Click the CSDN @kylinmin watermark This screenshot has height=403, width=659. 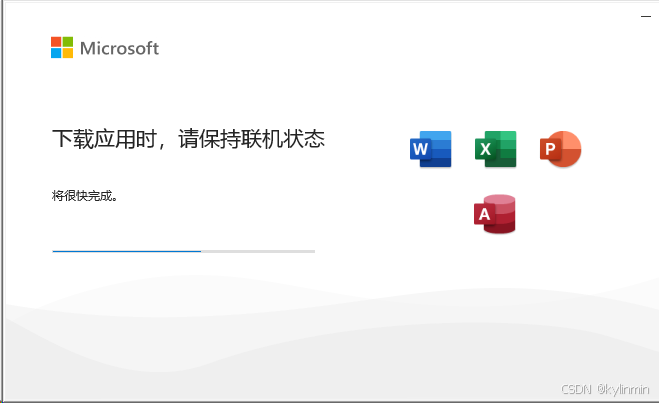point(605,389)
